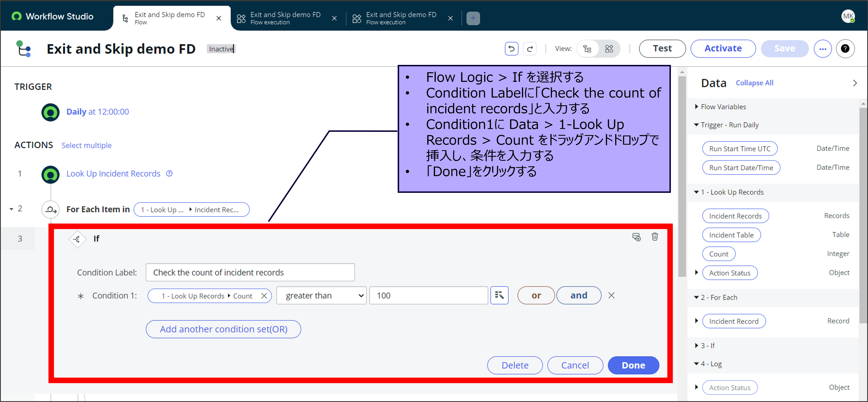Viewport: 868px width, 402px height.
Task: Open the data pill picker icon
Action: click(x=499, y=295)
